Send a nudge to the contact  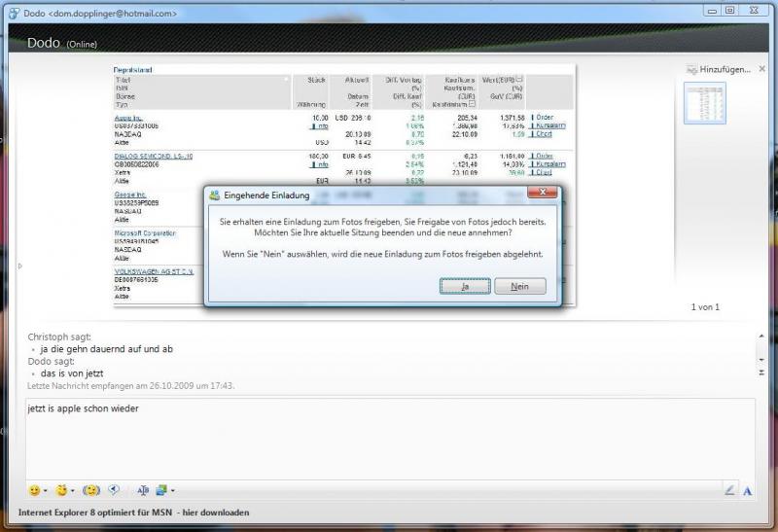92,490
